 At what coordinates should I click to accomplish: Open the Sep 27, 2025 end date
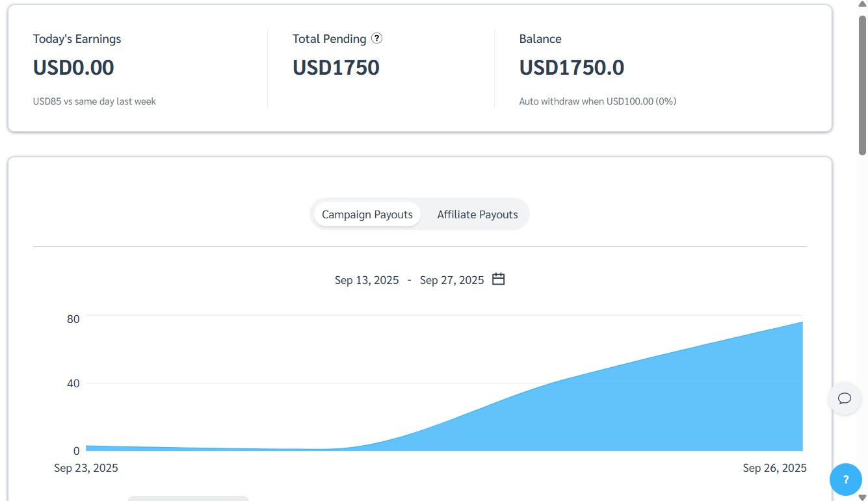[x=452, y=280]
